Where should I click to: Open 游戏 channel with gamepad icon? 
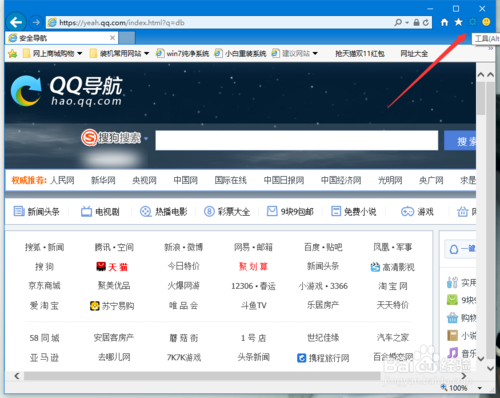tap(417, 211)
